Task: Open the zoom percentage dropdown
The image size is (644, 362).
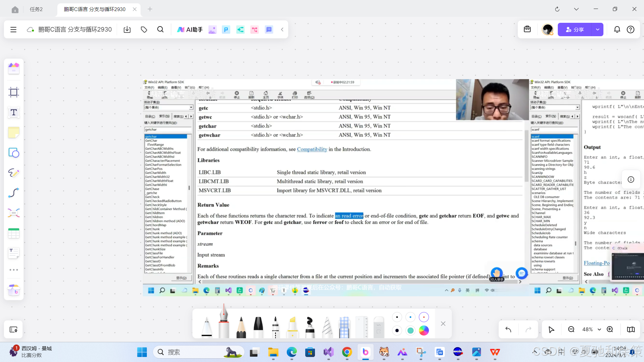Action: point(599,329)
